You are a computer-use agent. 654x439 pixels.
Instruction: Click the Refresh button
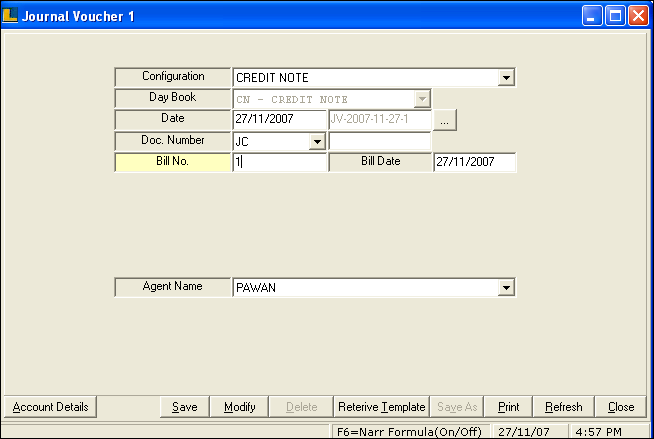coord(563,407)
